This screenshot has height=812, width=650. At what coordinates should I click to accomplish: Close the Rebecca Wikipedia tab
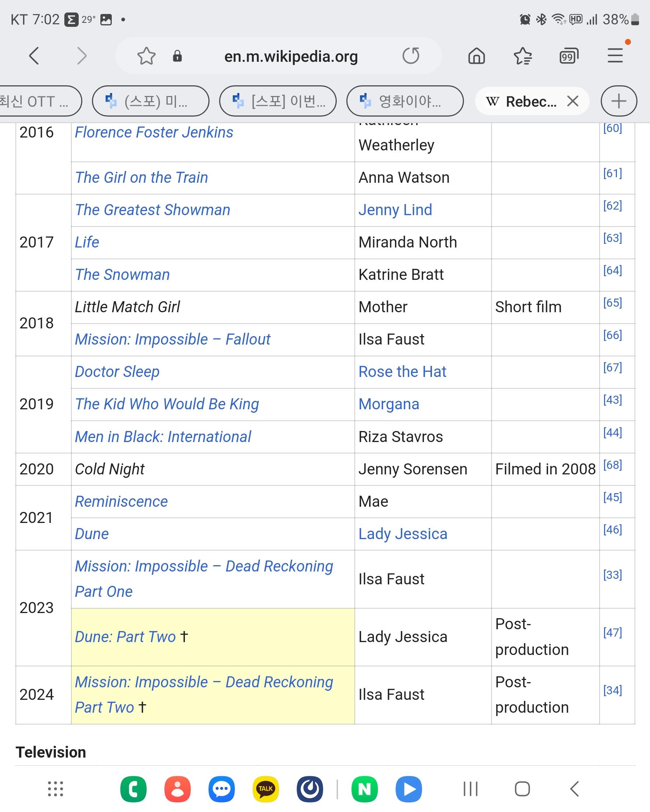click(573, 101)
